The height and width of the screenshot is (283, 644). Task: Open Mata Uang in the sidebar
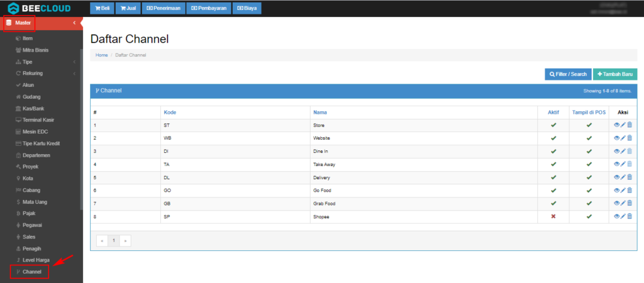coord(31,202)
